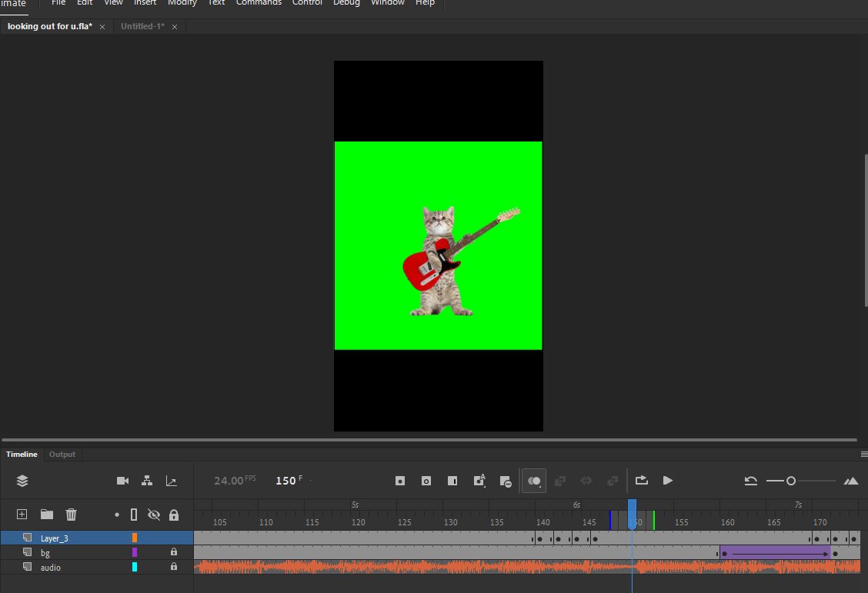This screenshot has height=593, width=868.
Task: Open the Timeline panel options menu
Action: point(864,454)
